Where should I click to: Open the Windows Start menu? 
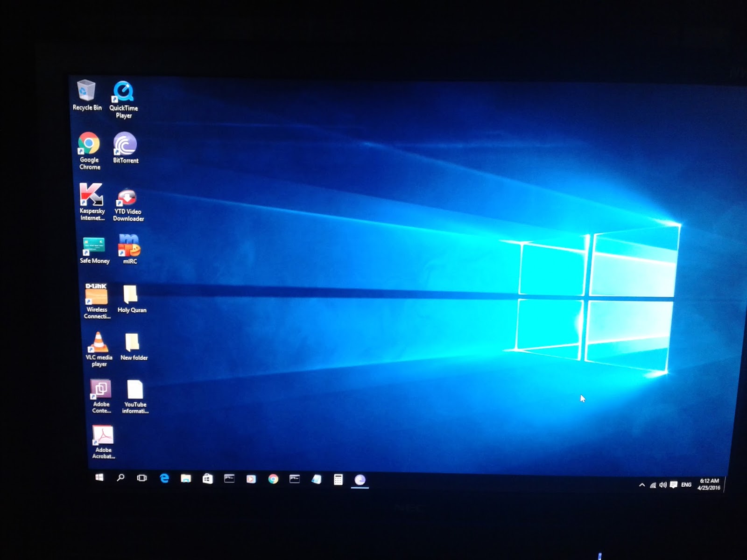pos(99,477)
